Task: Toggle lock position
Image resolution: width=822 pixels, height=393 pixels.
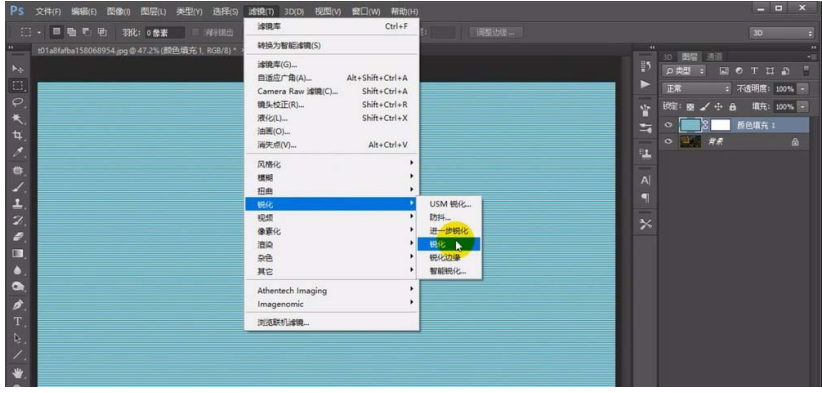Action: pos(718,107)
